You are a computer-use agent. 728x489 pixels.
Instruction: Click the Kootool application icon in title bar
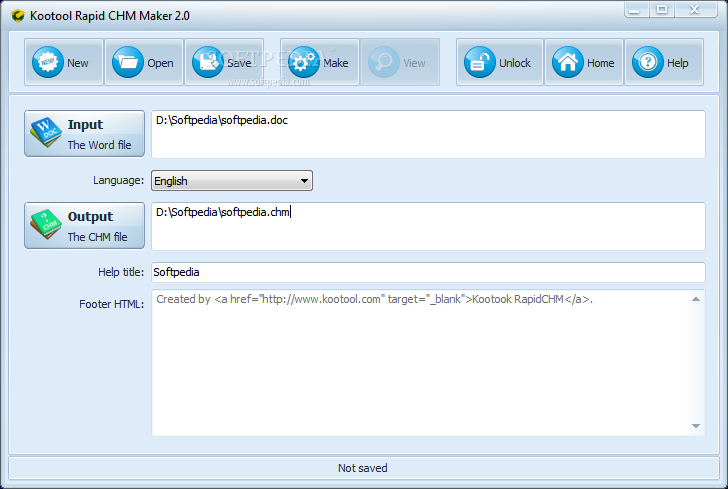point(18,16)
